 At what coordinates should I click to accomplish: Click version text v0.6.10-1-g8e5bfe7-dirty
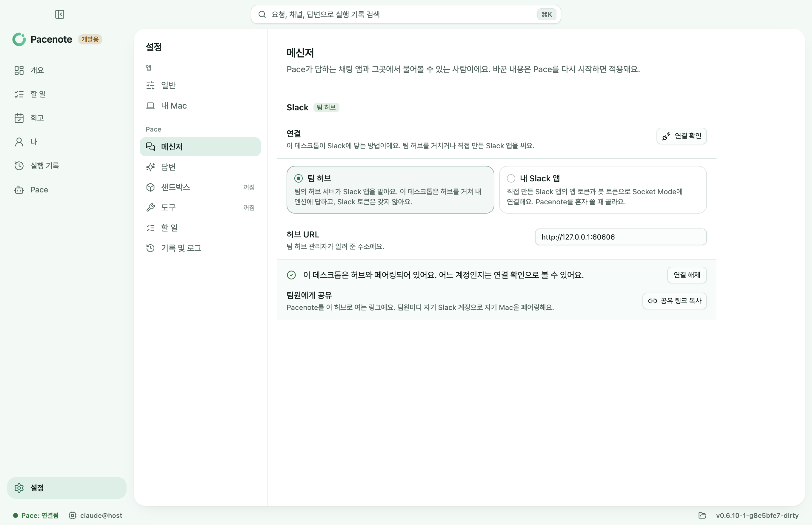(757, 515)
